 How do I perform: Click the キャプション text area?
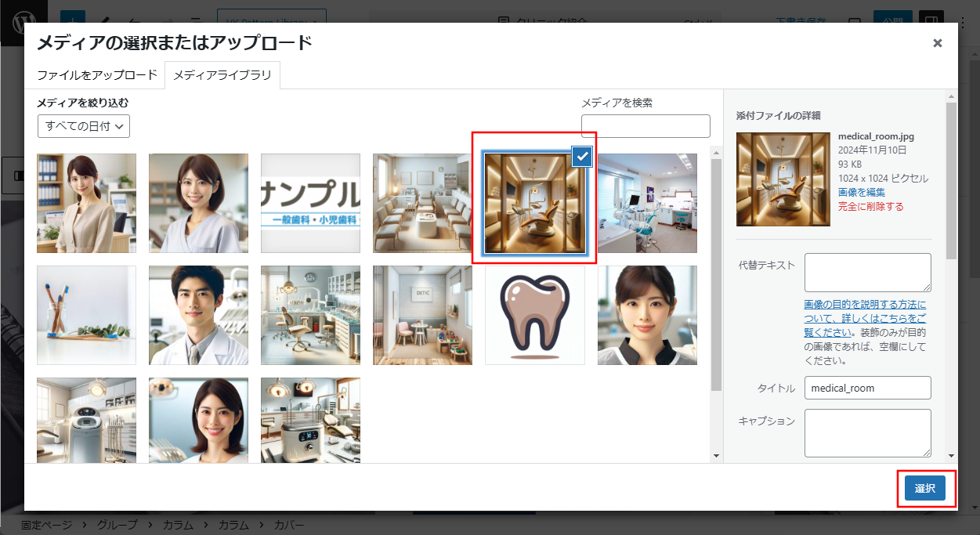pyautogui.click(x=867, y=432)
